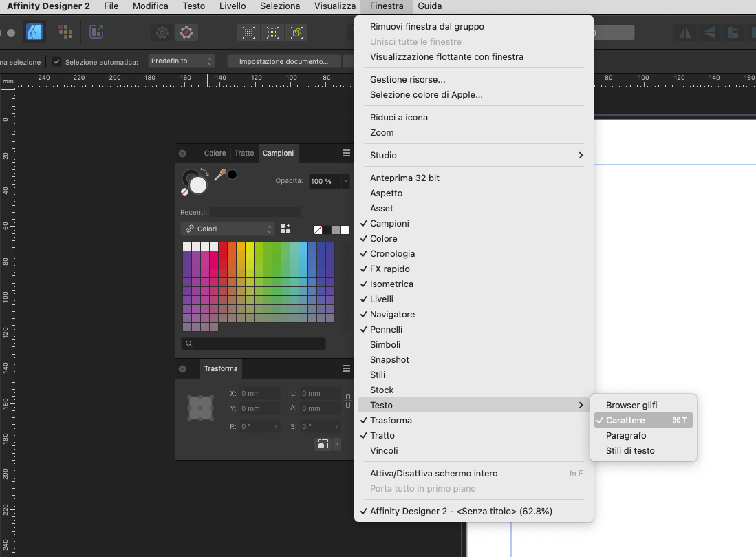Select the Designer Persona icon

coord(34,32)
